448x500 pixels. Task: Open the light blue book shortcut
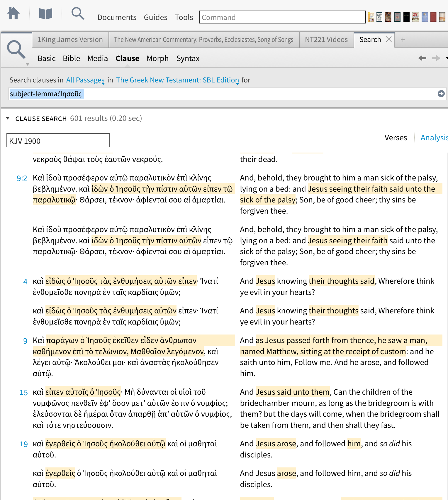425,17
